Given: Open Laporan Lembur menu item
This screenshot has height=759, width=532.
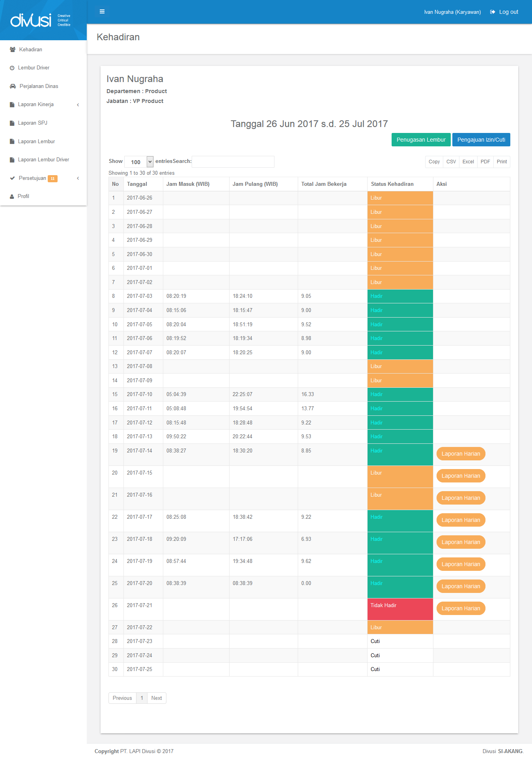Looking at the screenshot, I should (x=36, y=142).
